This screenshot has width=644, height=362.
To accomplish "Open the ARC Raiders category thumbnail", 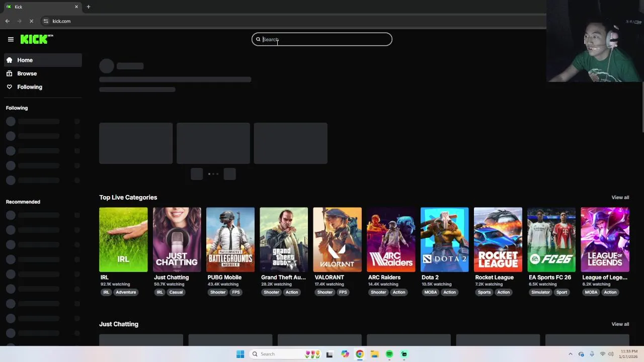I will [x=391, y=239].
